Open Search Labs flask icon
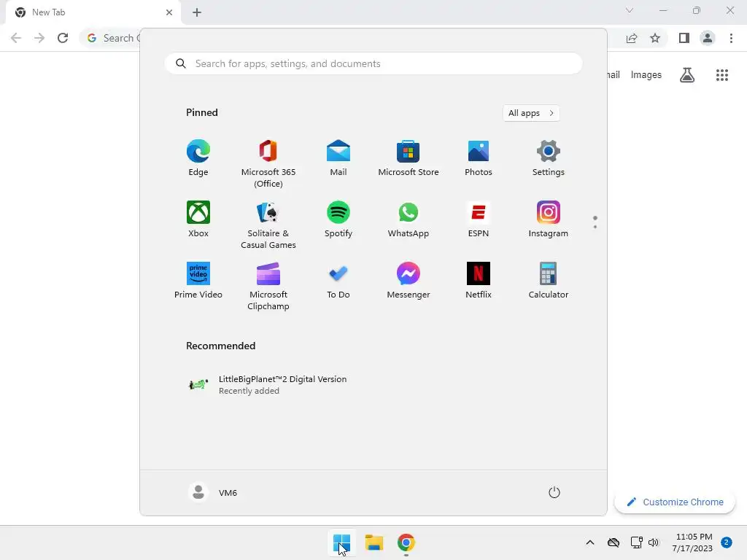Viewport: 747px width, 560px height. 687,75
